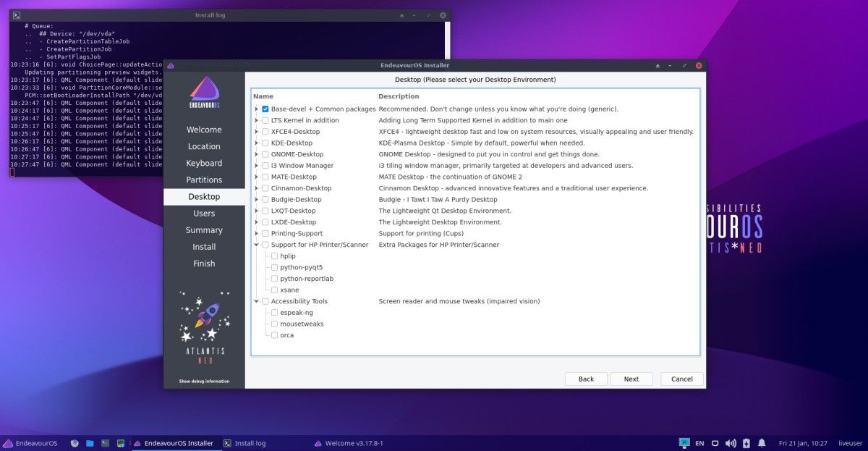
Task: Open the web browser icon in the taskbar
Action: pos(74,442)
